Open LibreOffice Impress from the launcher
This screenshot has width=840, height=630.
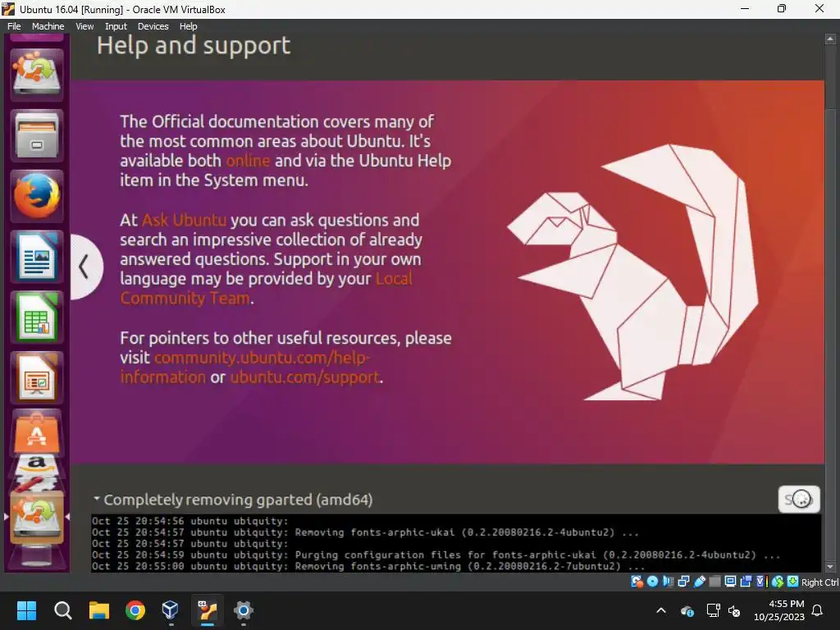[x=36, y=377]
